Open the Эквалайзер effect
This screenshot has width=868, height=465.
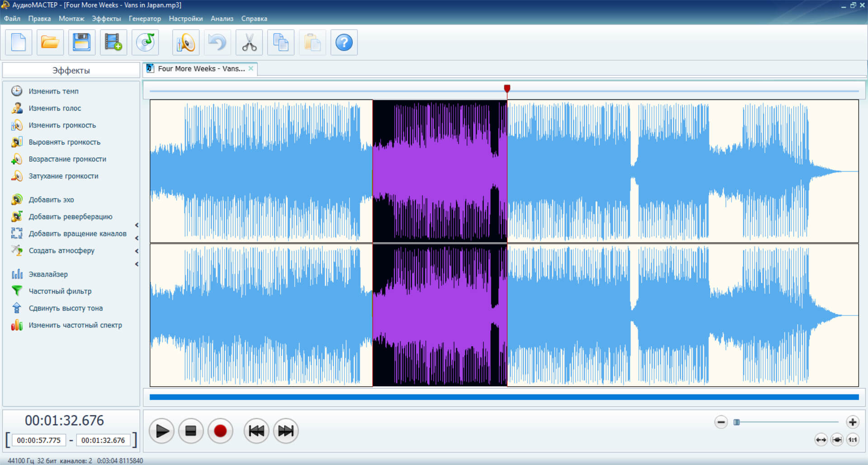click(48, 274)
